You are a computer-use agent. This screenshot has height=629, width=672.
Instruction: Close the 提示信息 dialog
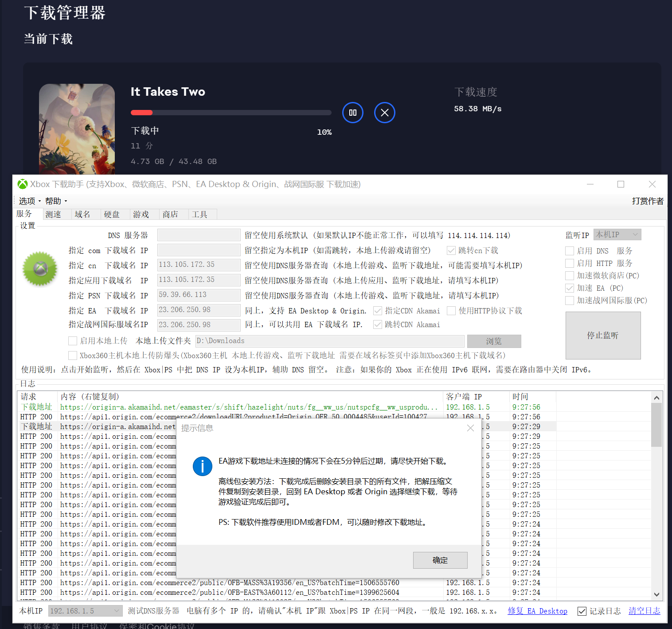[471, 428]
